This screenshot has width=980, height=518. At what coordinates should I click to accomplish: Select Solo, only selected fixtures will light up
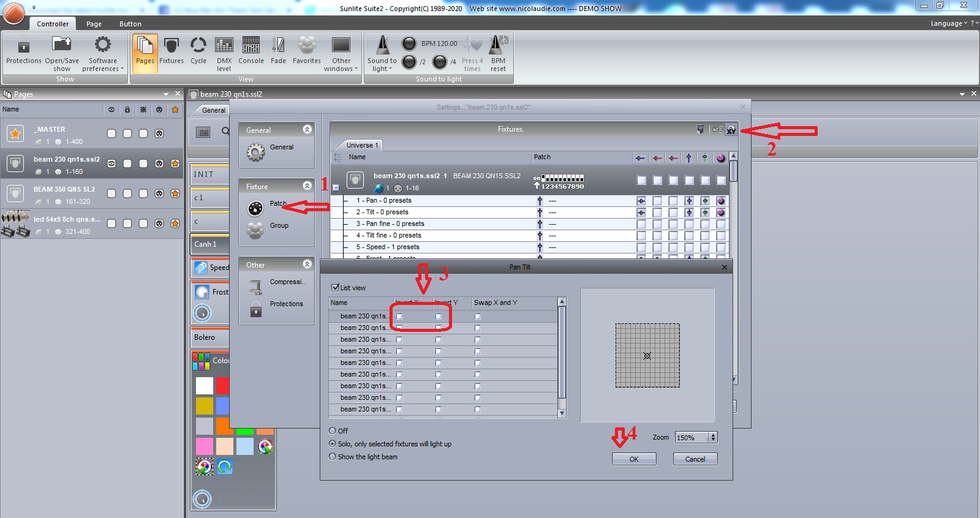pyautogui.click(x=333, y=444)
